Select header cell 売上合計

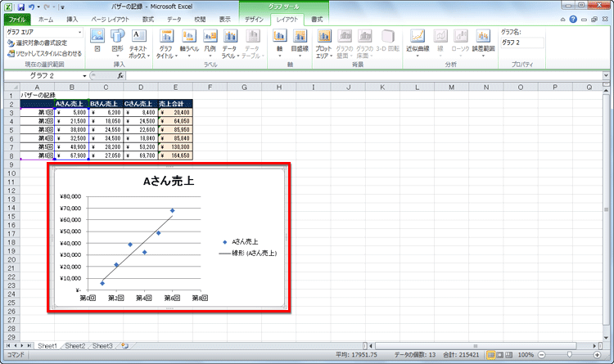click(175, 104)
